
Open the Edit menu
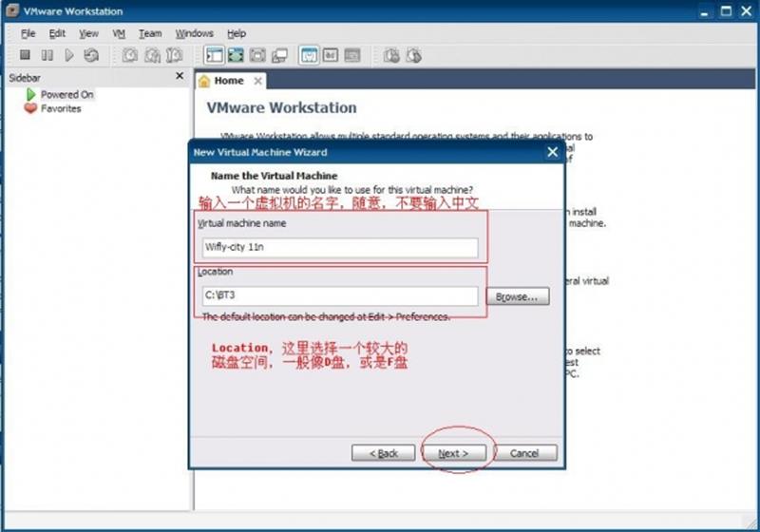click(x=57, y=33)
